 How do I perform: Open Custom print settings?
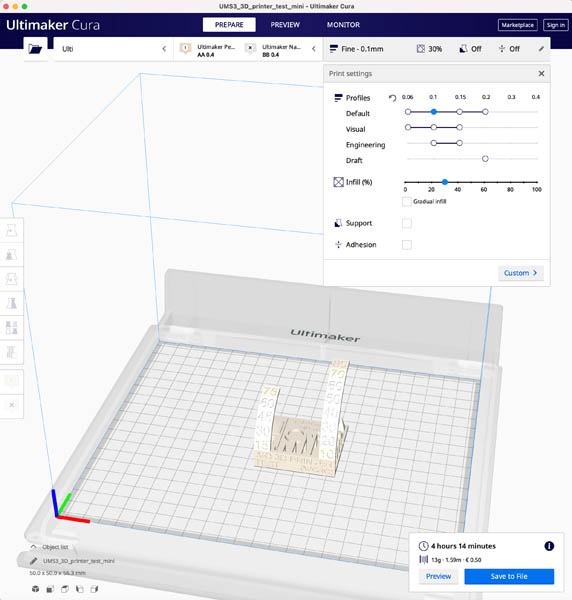(521, 273)
